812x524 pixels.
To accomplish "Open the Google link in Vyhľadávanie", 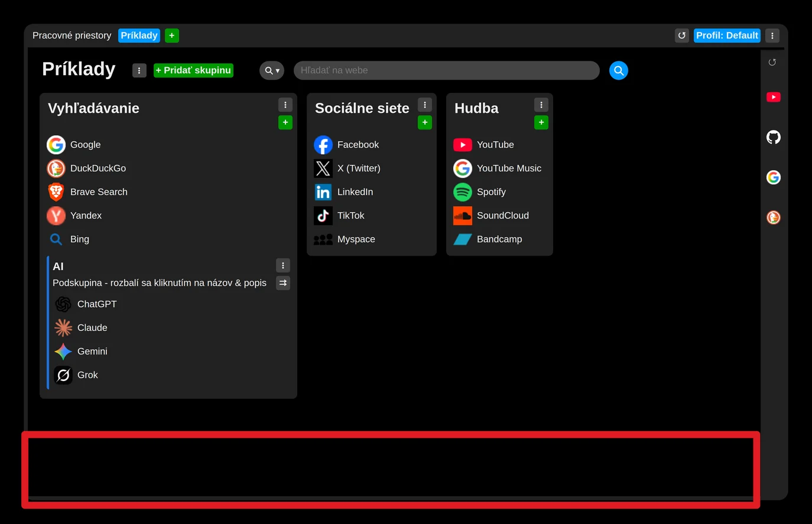I will click(x=86, y=145).
